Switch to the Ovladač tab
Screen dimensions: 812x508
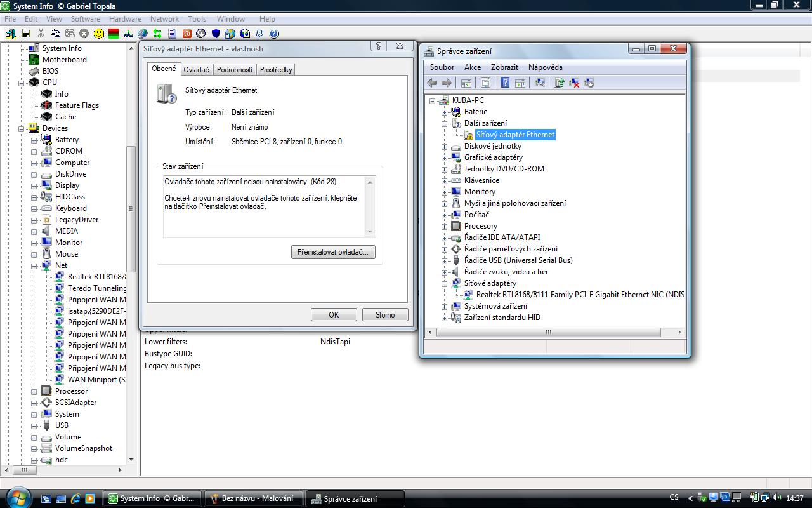click(x=197, y=70)
